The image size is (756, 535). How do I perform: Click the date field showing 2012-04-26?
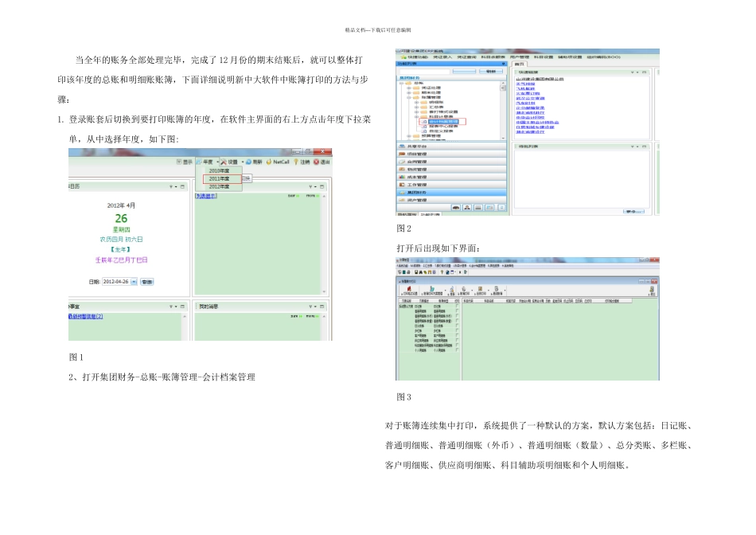click(116, 281)
